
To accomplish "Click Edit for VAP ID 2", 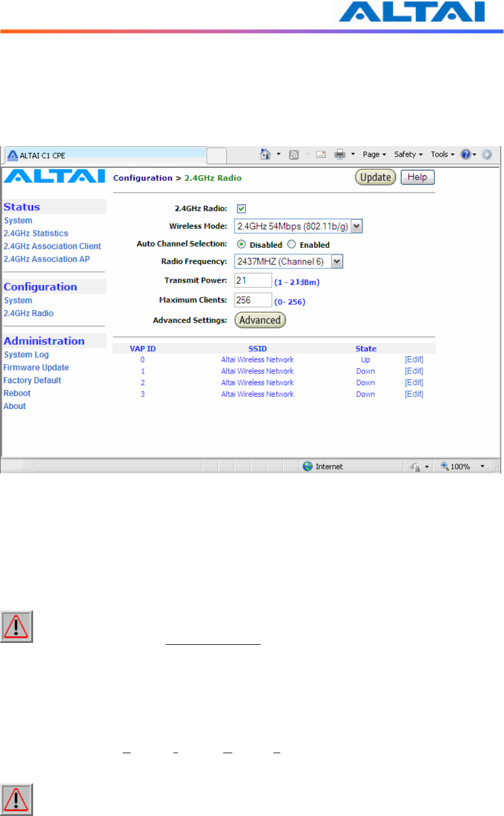I will pos(414,383).
